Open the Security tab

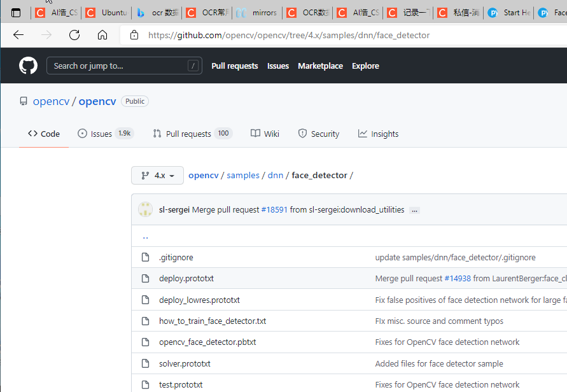coord(319,134)
